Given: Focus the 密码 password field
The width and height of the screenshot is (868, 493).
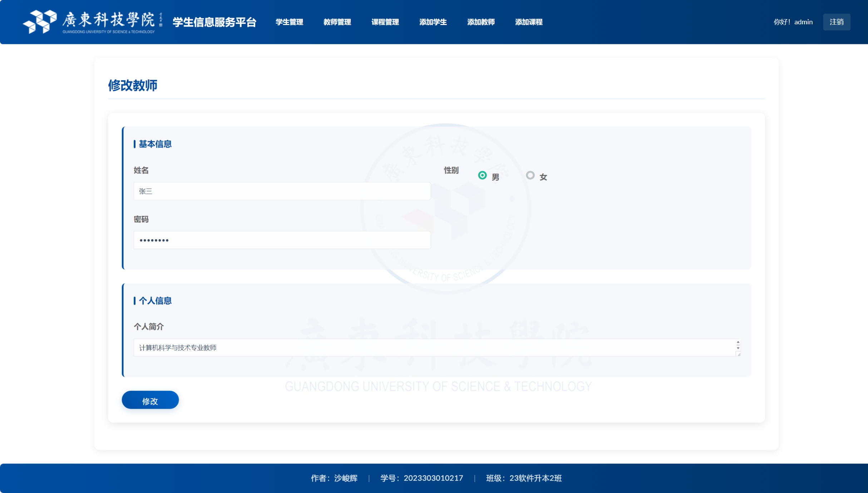Looking at the screenshot, I should point(282,240).
